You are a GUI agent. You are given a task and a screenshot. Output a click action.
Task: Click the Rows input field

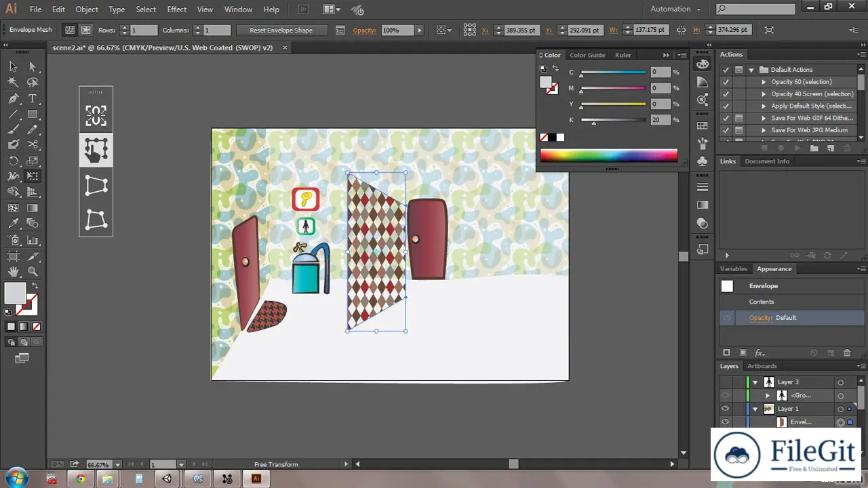[143, 30]
